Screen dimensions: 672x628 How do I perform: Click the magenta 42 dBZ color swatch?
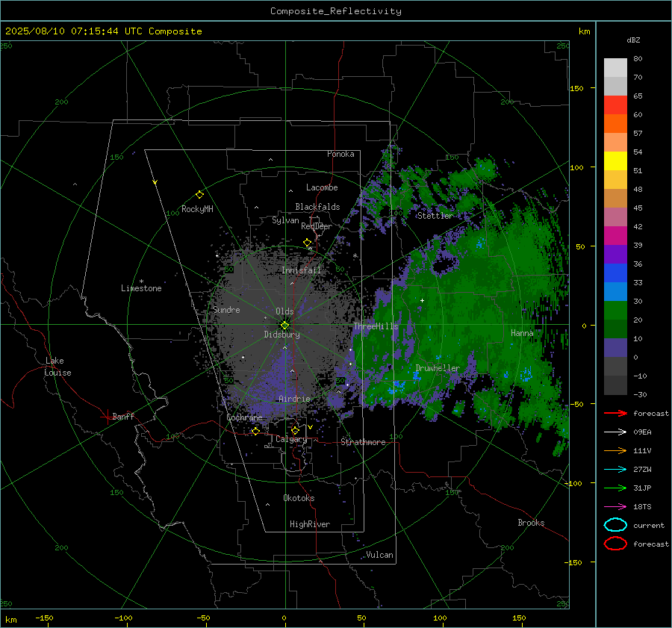coord(615,235)
